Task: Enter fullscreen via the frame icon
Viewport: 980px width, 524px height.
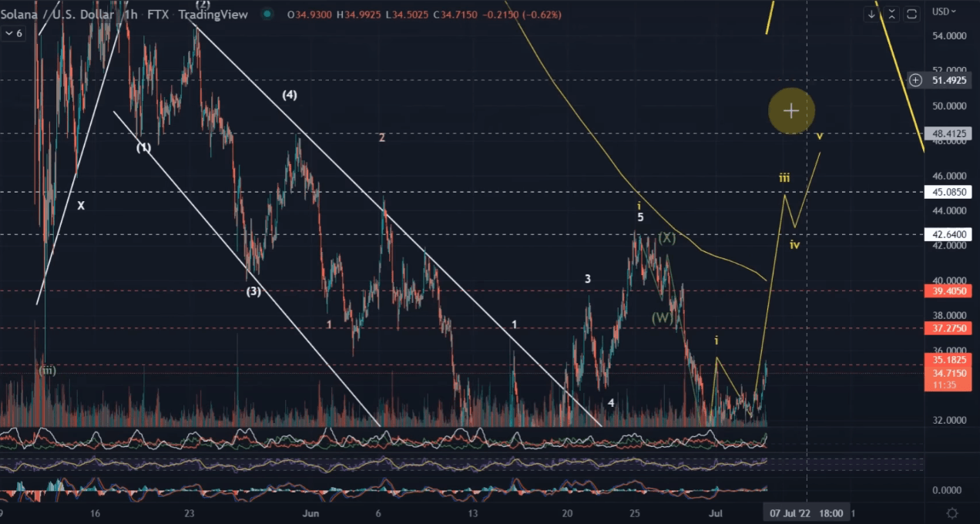Action: 911,14
